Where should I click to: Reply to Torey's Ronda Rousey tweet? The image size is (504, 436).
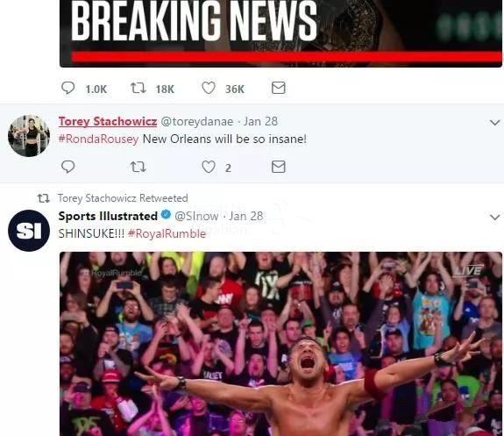point(67,167)
